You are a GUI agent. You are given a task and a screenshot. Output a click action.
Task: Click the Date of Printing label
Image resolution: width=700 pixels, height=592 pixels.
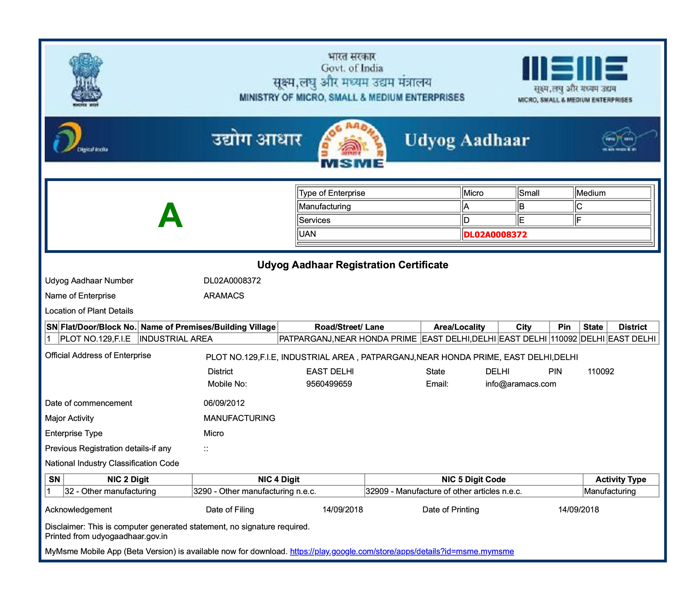point(450,509)
